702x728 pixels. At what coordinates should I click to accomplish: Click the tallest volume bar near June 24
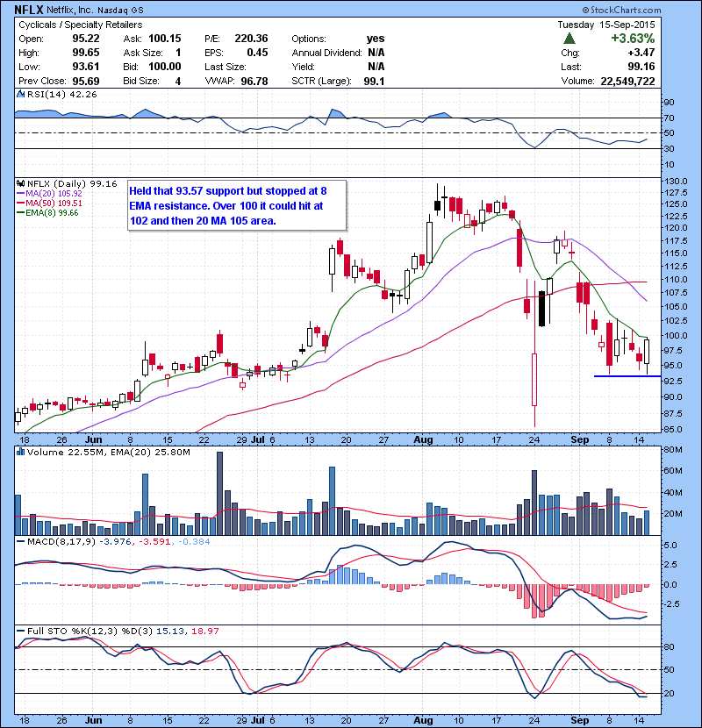coord(219,494)
